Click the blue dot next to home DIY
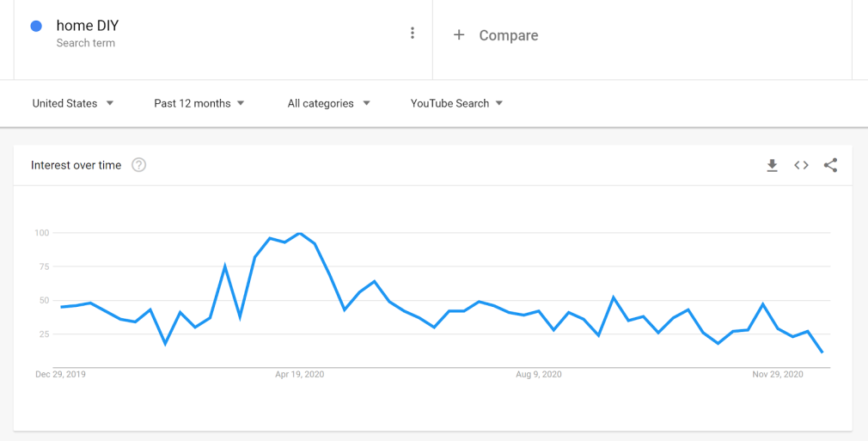Image resolution: width=868 pixels, height=441 pixels. click(x=36, y=27)
